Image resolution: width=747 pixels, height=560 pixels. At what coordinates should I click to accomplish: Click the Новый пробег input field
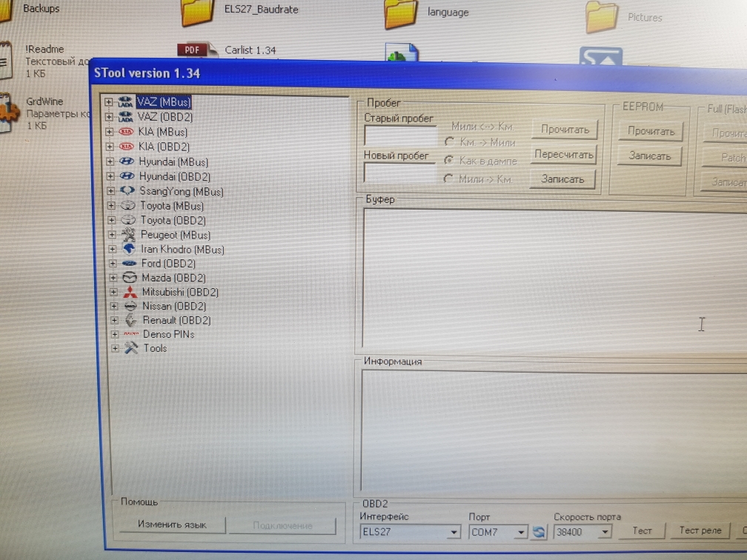(x=399, y=173)
